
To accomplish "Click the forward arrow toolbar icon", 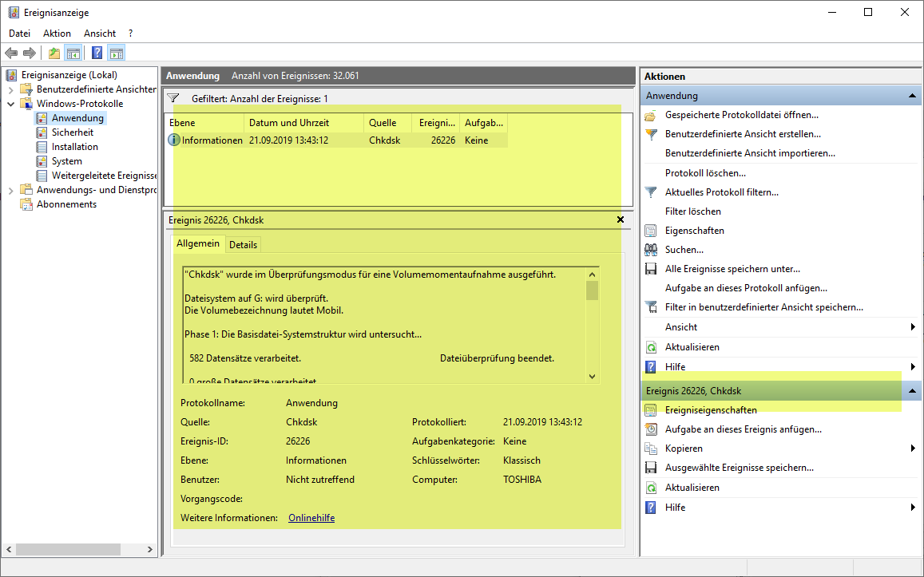I will (x=30, y=53).
